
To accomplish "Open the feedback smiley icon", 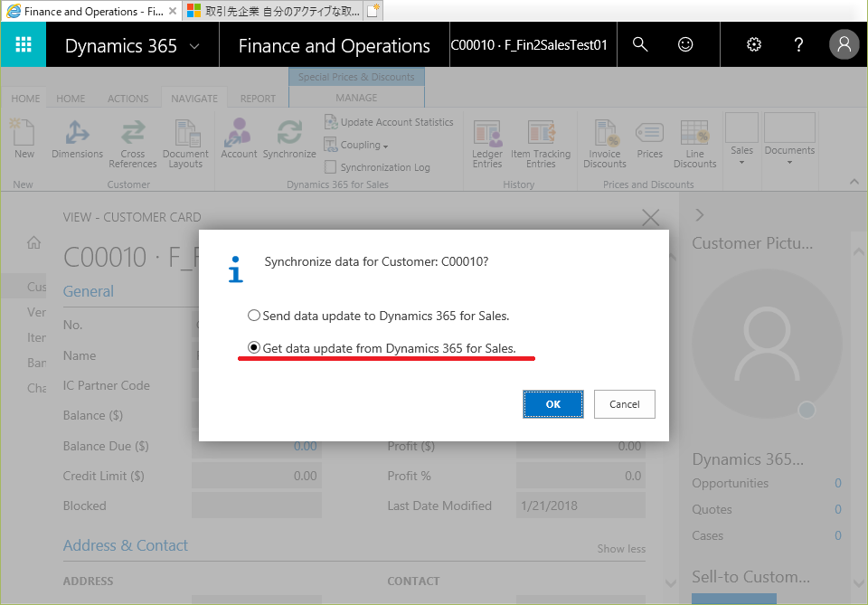I will point(685,44).
